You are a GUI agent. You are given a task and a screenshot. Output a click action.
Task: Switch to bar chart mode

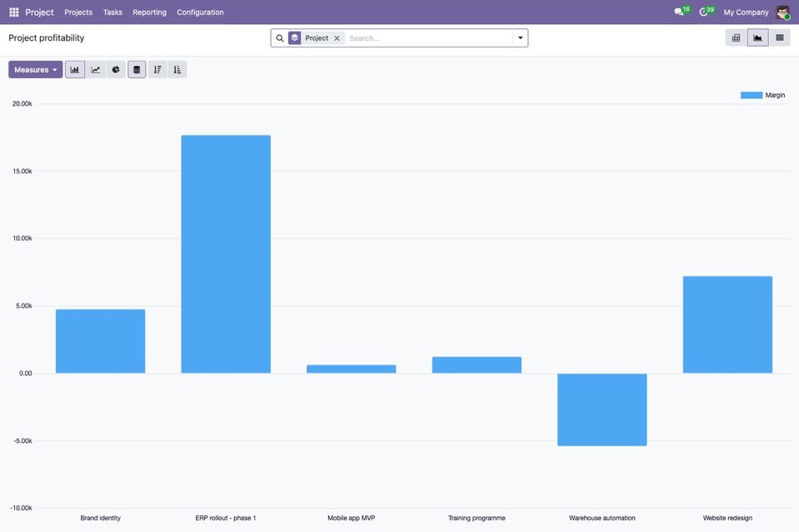75,70
